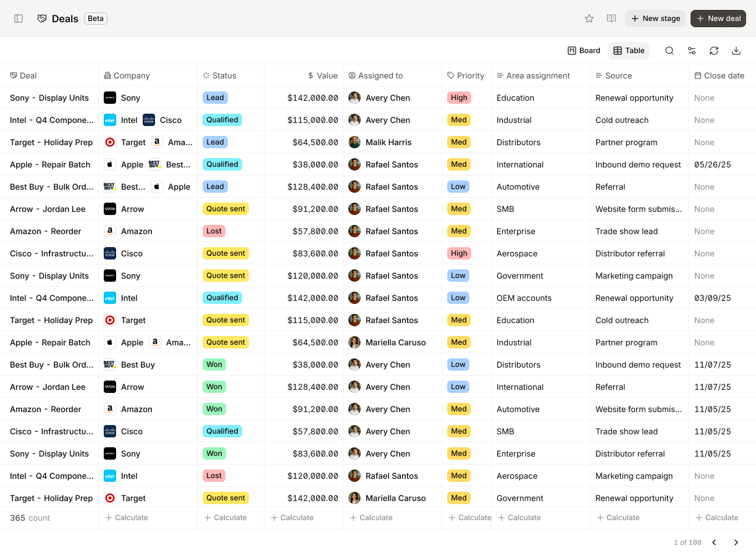Add Calculate for Source column

tap(618, 518)
